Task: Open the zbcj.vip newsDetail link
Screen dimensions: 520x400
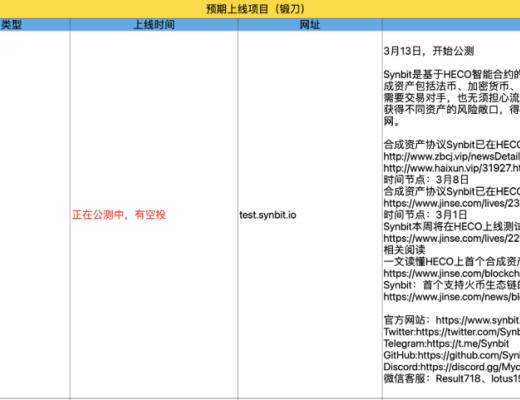Action: tap(452, 156)
